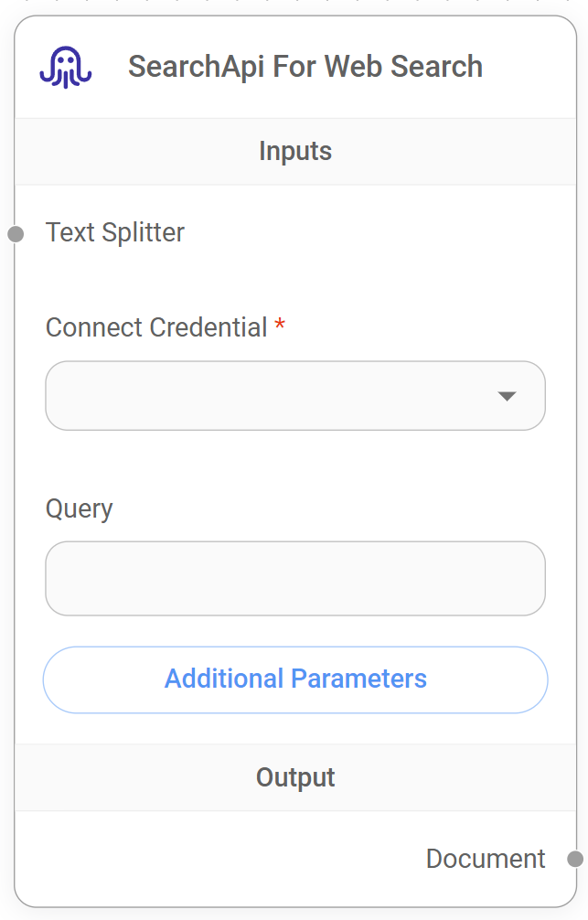This screenshot has height=920, width=588.
Task: Click the Text Splitter label
Action: tap(114, 233)
